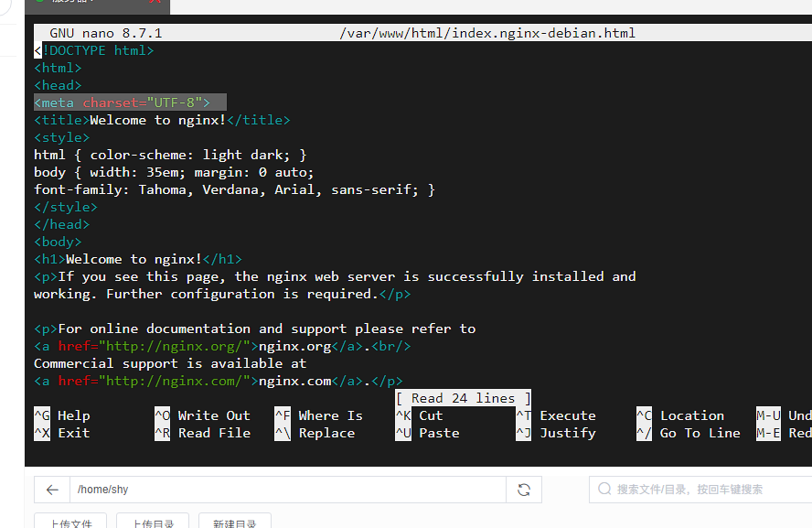
Task: Click the ^F Where Is shortcut label
Action: click(318, 415)
